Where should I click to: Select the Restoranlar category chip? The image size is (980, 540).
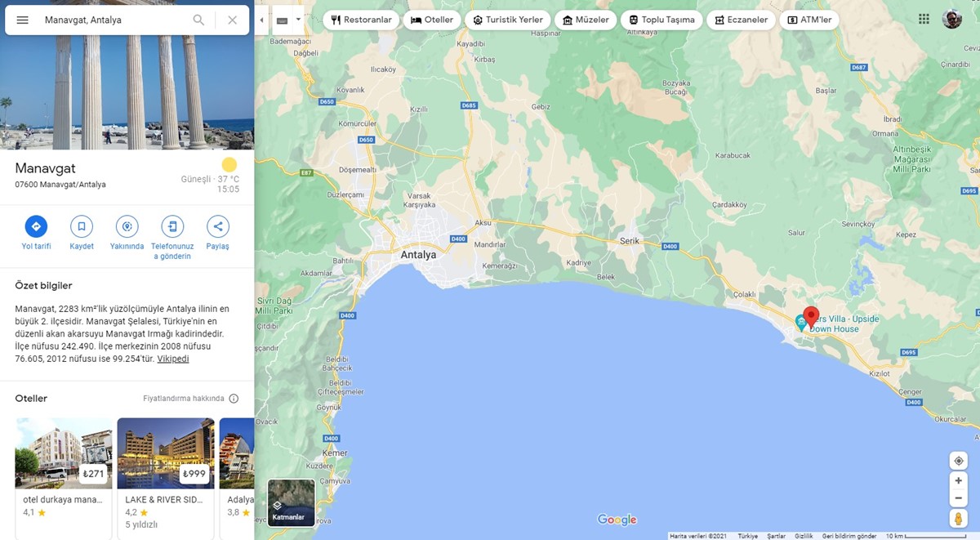click(x=361, y=20)
